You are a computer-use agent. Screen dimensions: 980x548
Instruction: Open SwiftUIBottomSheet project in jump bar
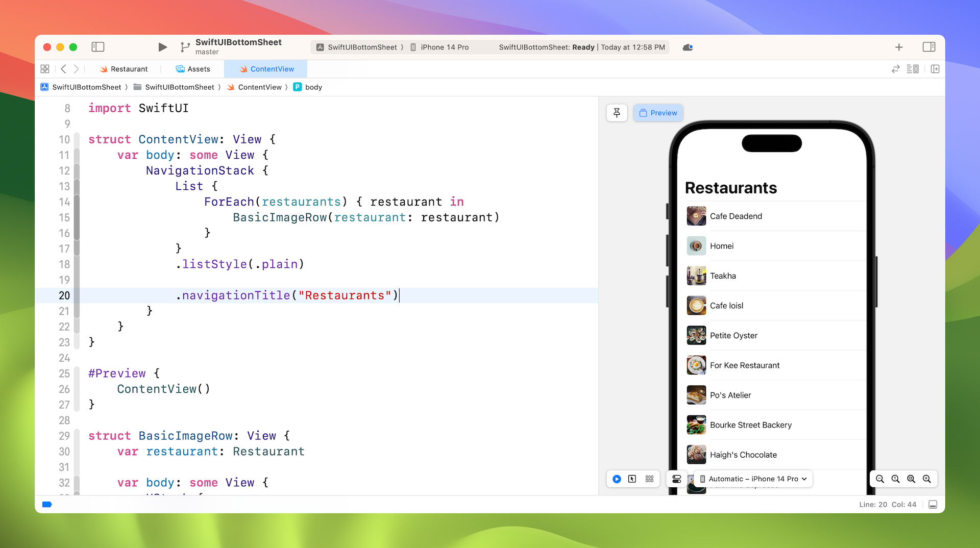click(81, 87)
